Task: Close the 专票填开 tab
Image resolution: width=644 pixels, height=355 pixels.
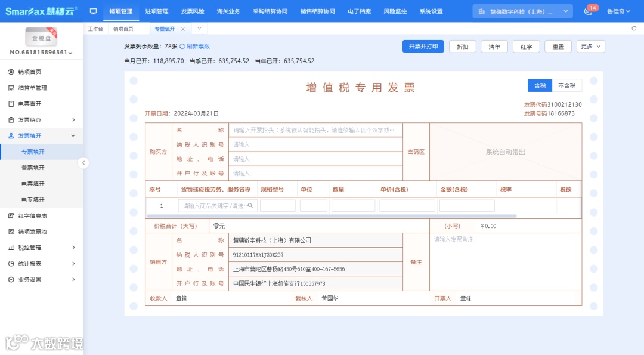Action: pyautogui.click(x=183, y=29)
